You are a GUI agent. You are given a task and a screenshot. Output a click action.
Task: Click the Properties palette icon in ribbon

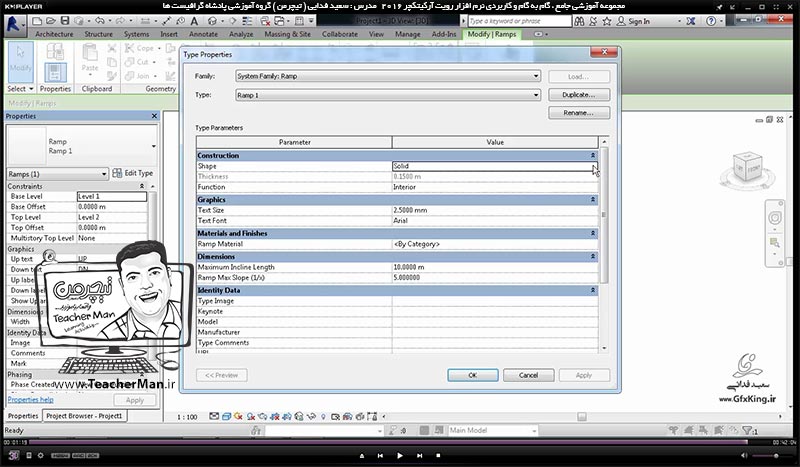point(55,72)
